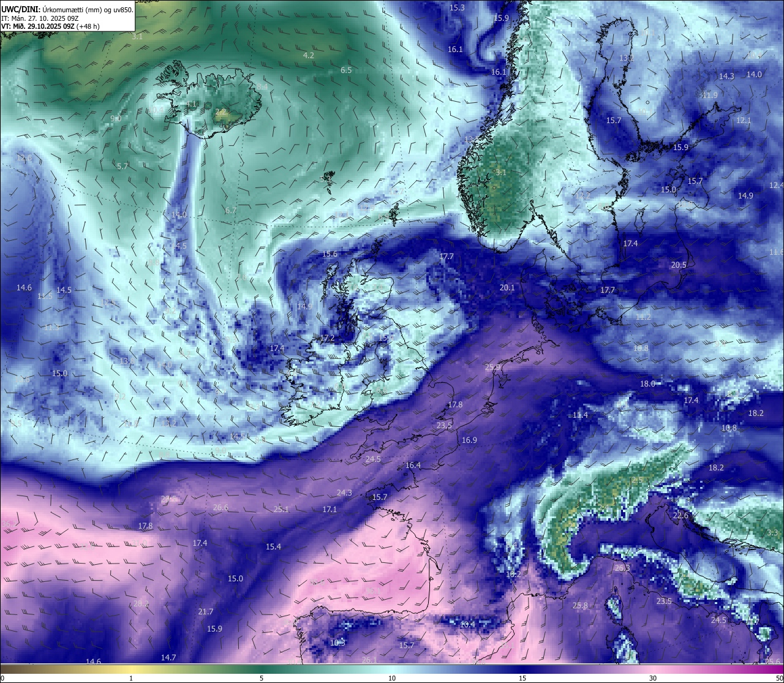The width and height of the screenshot is (784, 683).
Task: Click the 0 label on the color scale
Action: click(2, 678)
